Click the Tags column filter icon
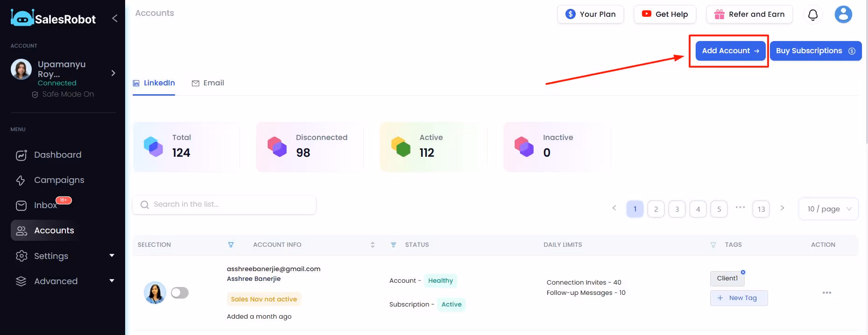 pos(713,244)
